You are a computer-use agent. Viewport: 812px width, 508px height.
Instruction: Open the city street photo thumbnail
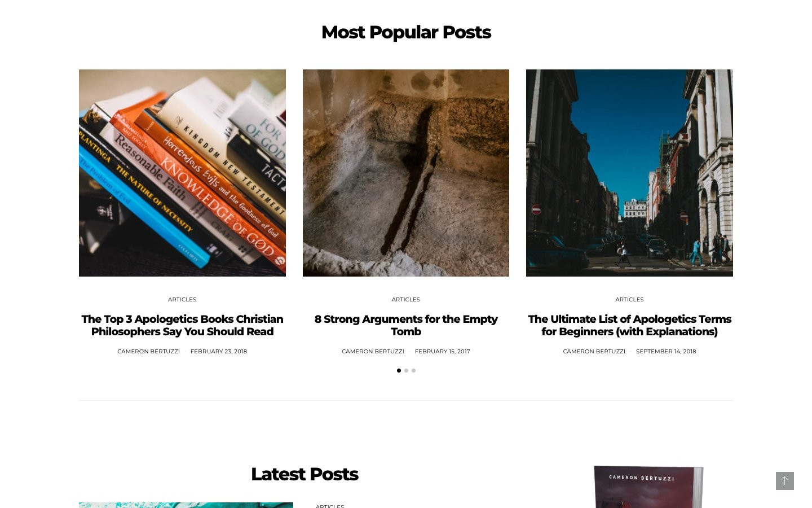(629, 173)
